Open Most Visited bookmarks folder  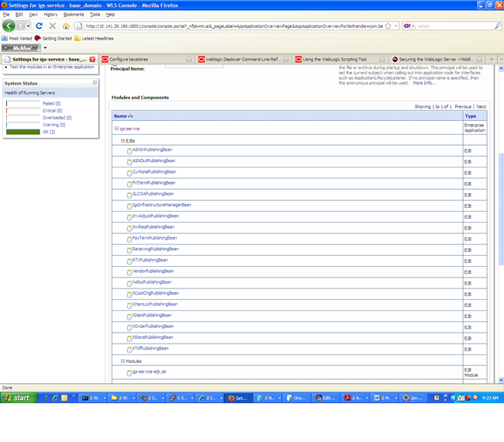tap(17, 38)
